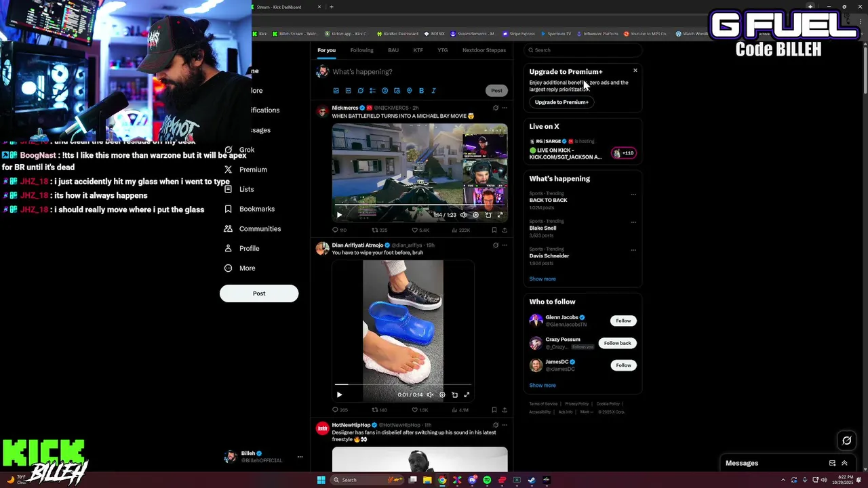Dismiss the Upgrade to Premium+ card
This screenshot has height=488, width=868.
[635, 70]
